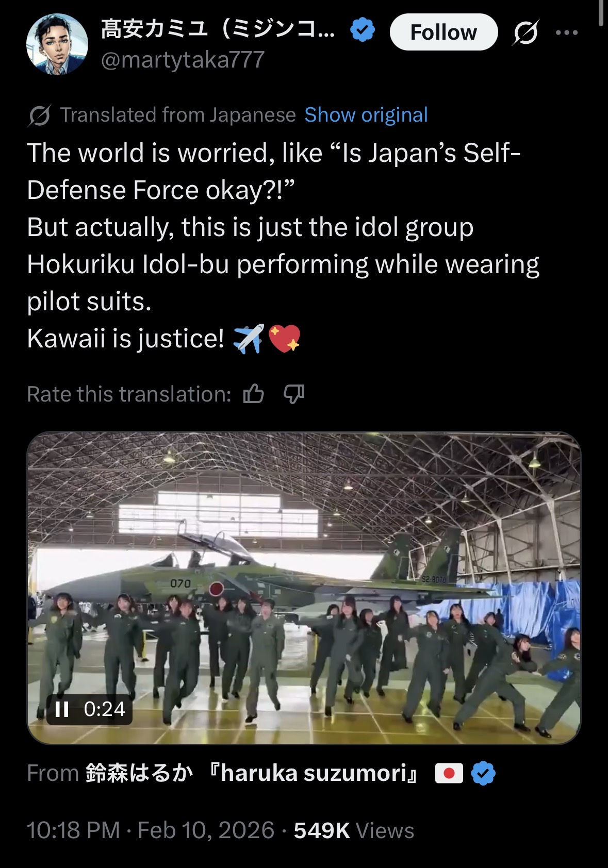The image size is (608, 868).
Task: Click the verified badge of video source account
Action: tap(483, 773)
